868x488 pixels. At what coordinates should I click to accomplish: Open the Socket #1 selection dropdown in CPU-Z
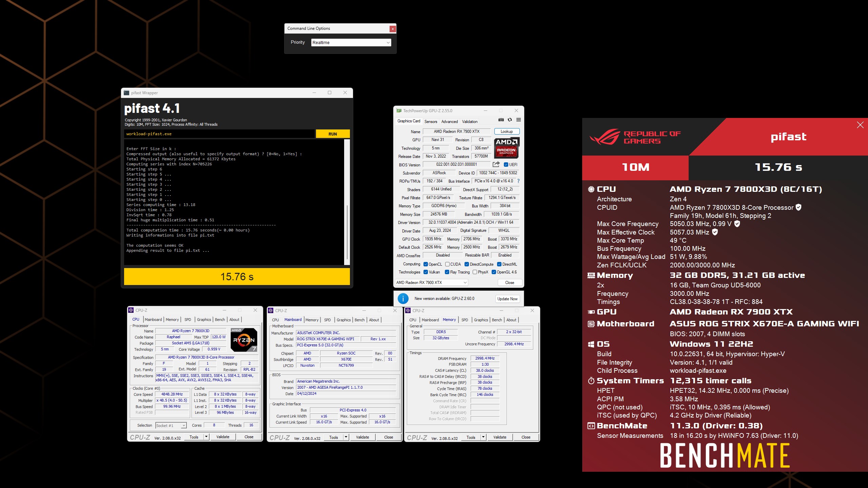click(x=171, y=426)
